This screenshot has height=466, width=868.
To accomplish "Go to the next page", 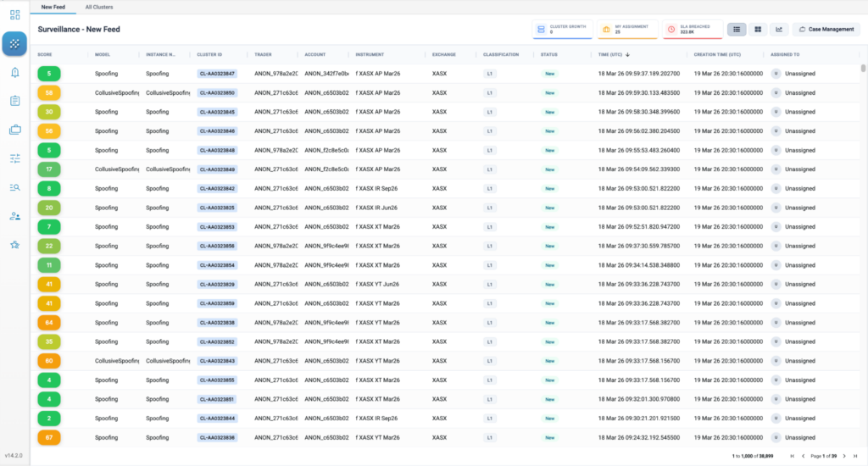I will click(844, 456).
